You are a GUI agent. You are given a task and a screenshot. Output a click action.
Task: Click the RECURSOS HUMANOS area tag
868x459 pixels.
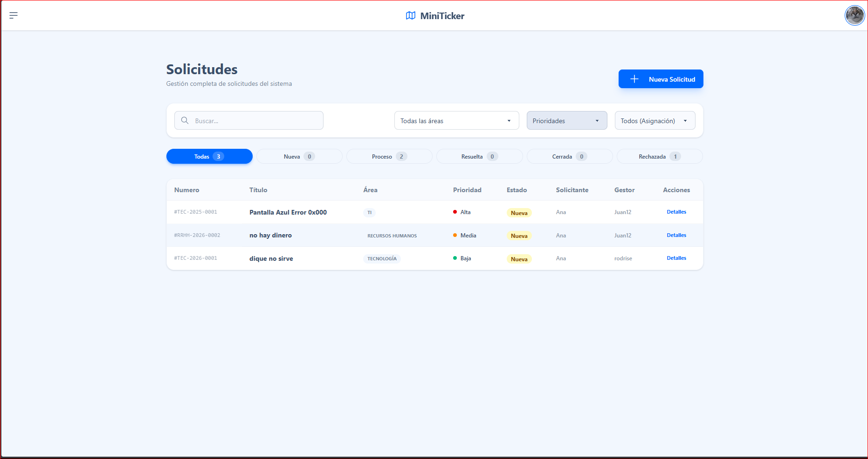pos(392,236)
